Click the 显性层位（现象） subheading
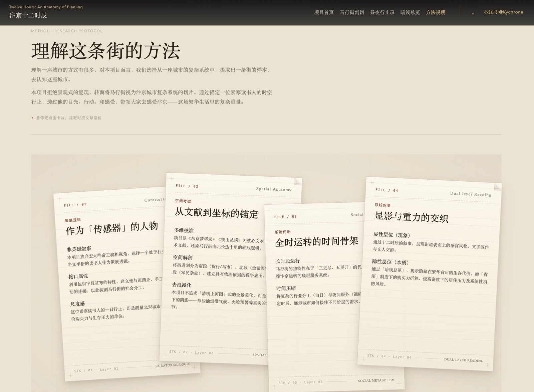 click(392, 235)
